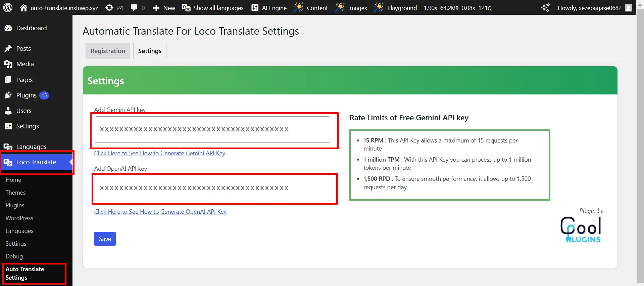This screenshot has height=286, width=644.
Task: Open the Generate Gemini API Key link
Action: click(x=160, y=153)
